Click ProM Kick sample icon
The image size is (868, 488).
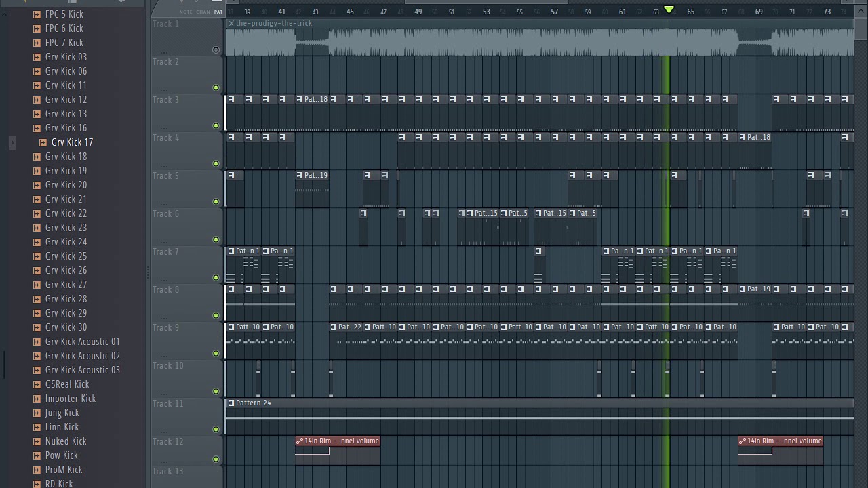[37, 470]
